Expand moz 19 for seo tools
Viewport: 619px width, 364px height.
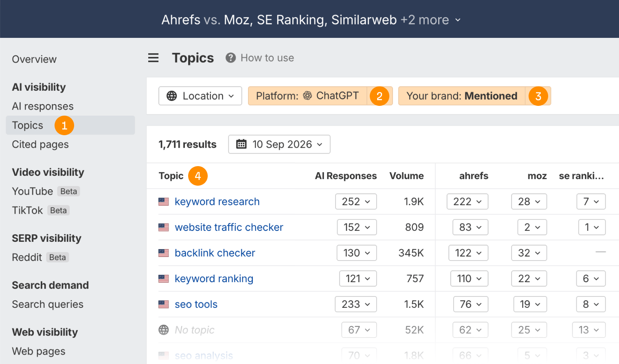530,304
